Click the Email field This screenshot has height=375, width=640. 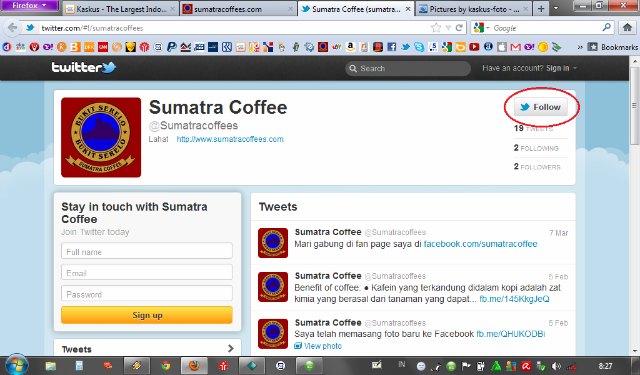[x=147, y=272]
